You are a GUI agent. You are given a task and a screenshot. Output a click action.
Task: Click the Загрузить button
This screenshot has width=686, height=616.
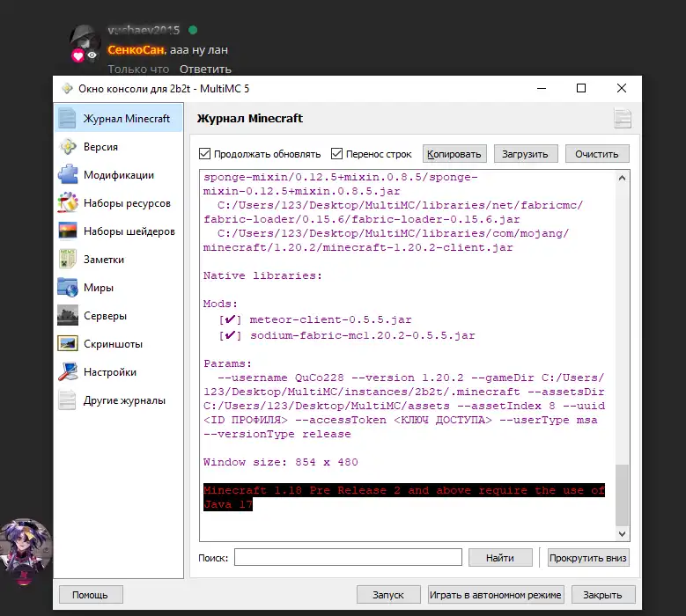[x=526, y=154]
